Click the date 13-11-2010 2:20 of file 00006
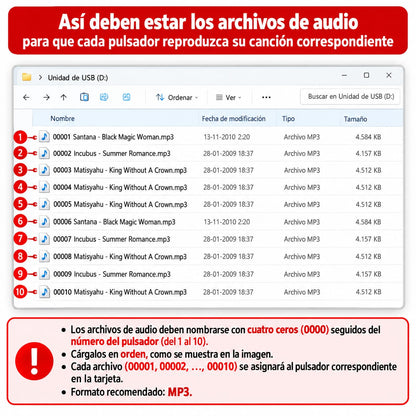The image size is (416, 416). point(227,222)
